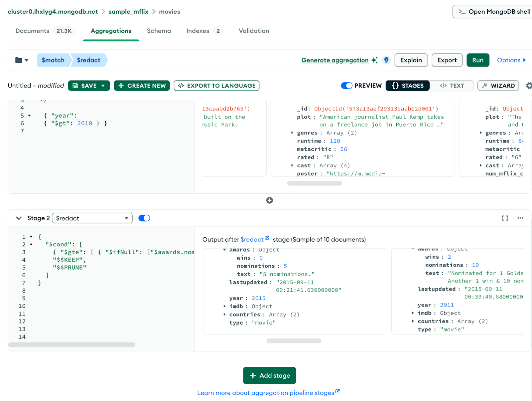Click the Run button
This screenshot has height=401, width=532.
(477, 60)
